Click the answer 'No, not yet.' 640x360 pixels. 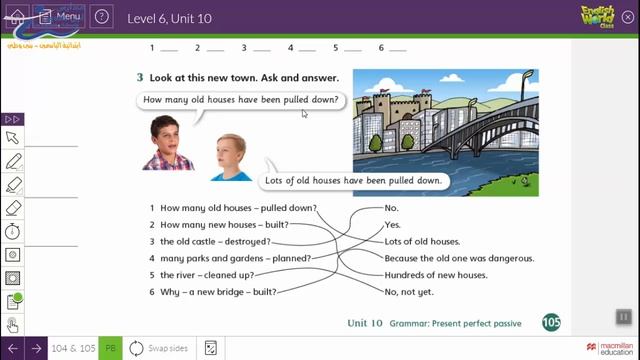click(x=409, y=292)
